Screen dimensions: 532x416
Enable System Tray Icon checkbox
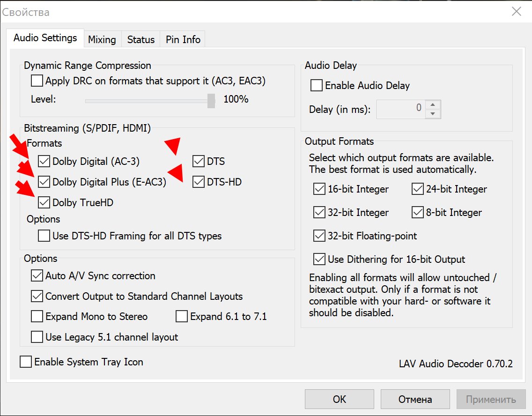click(x=26, y=362)
